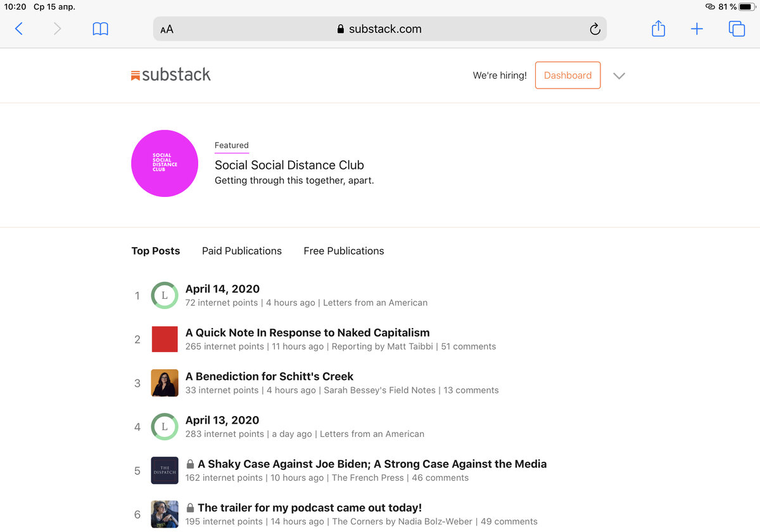
Task: Expand the chevron menu next to Dashboard
Action: (x=619, y=75)
